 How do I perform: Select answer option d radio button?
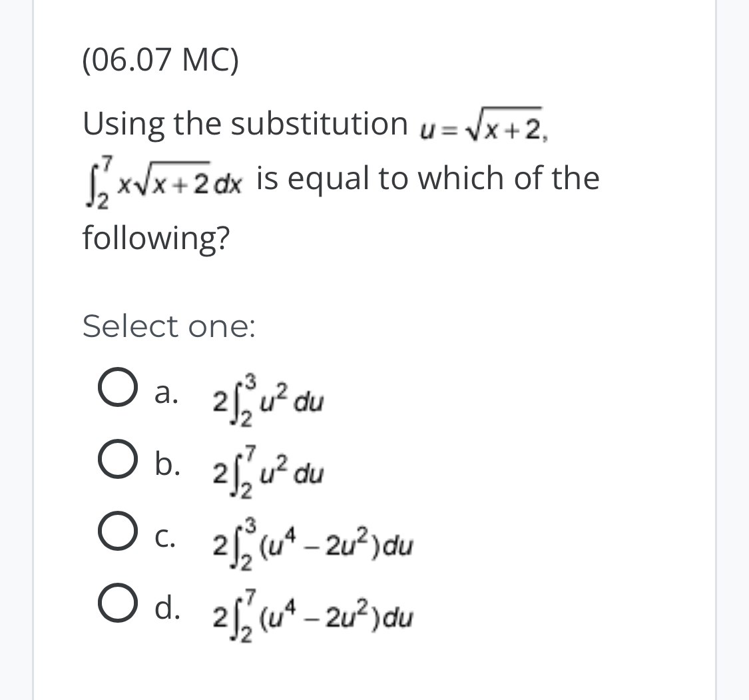point(117,601)
